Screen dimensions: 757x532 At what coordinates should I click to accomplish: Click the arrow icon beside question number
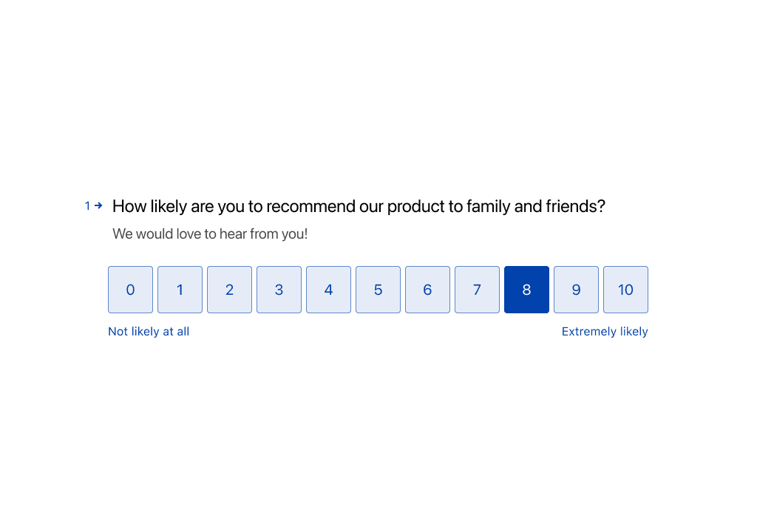point(98,206)
